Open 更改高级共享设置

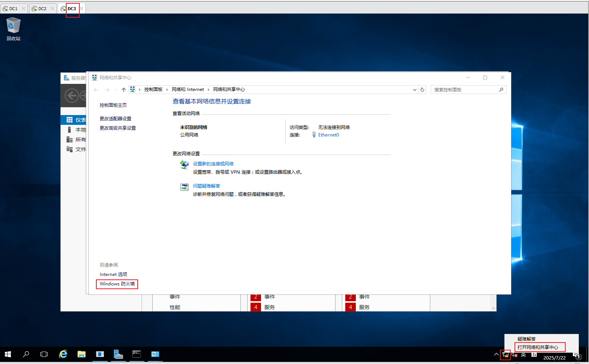pos(118,128)
